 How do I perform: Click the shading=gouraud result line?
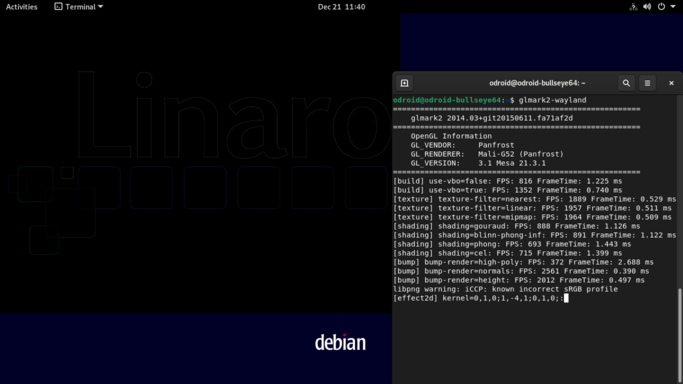[517, 226]
